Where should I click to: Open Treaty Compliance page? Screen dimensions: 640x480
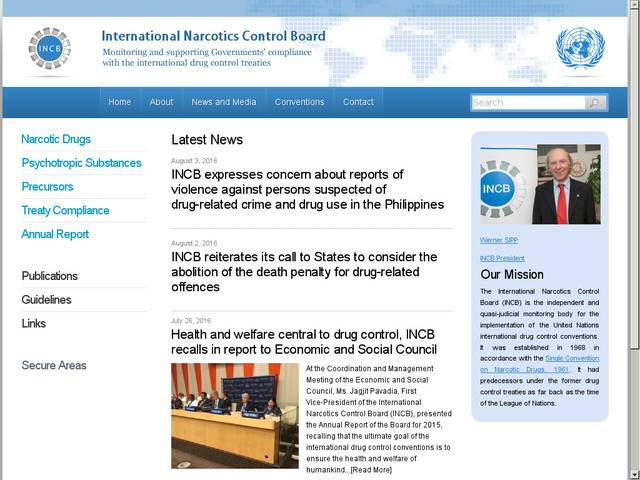[65, 210]
